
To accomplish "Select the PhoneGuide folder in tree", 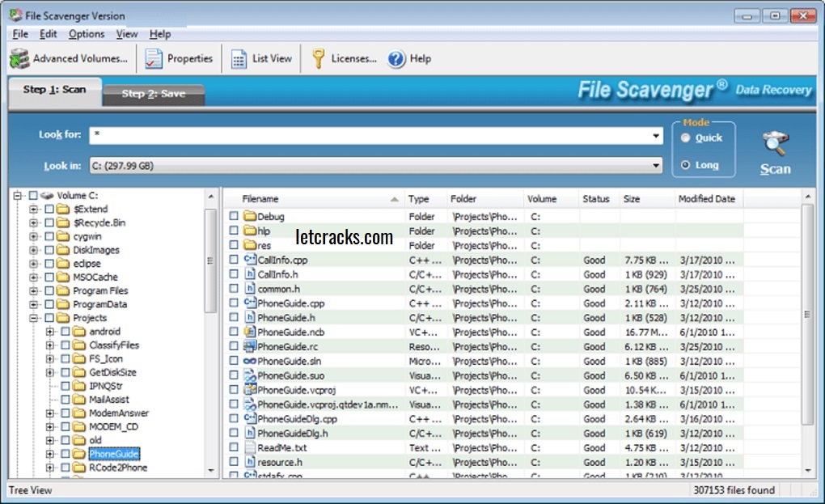I will pos(114,454).
